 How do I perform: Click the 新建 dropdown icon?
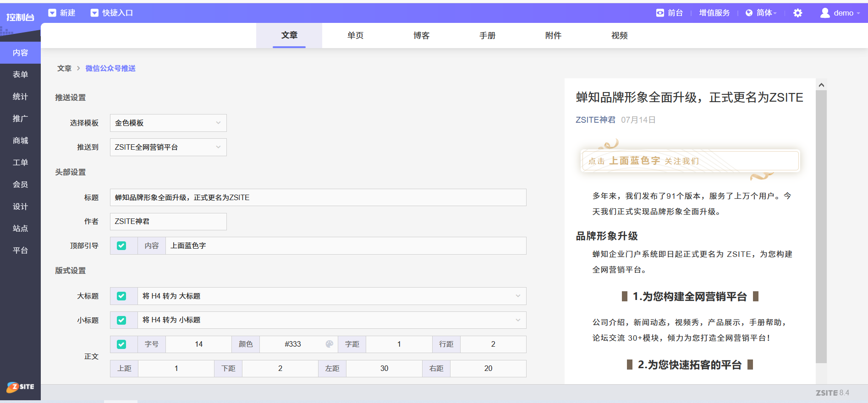click(52, 13)
